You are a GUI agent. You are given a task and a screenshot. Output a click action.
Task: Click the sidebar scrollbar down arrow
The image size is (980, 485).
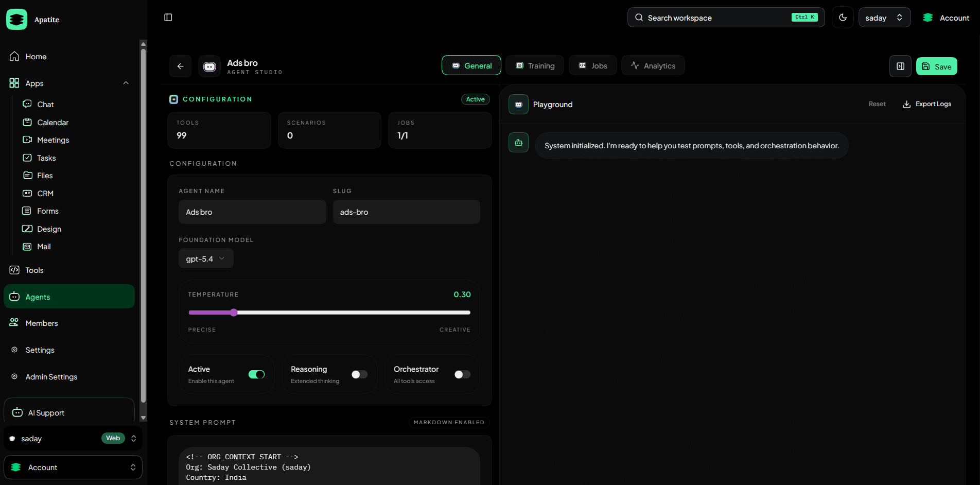[143, 418]
